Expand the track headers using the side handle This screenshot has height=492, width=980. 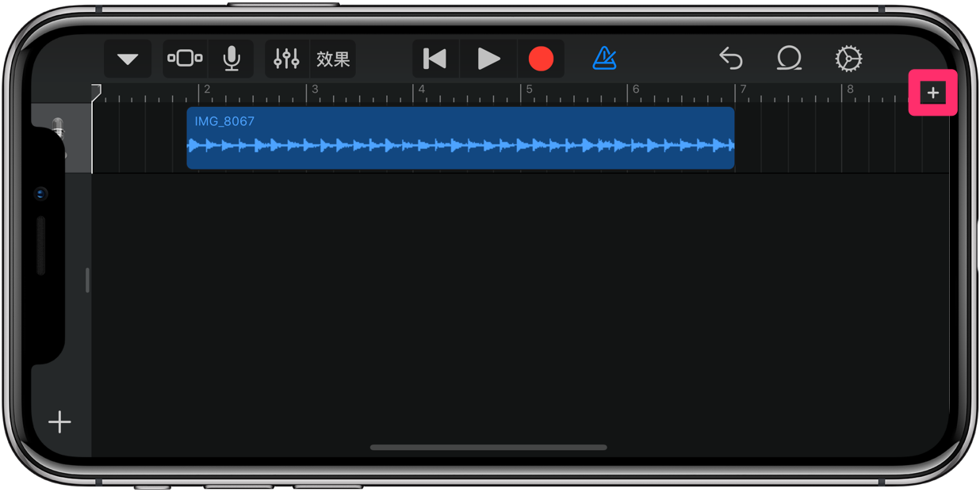[x=87, y=280]
